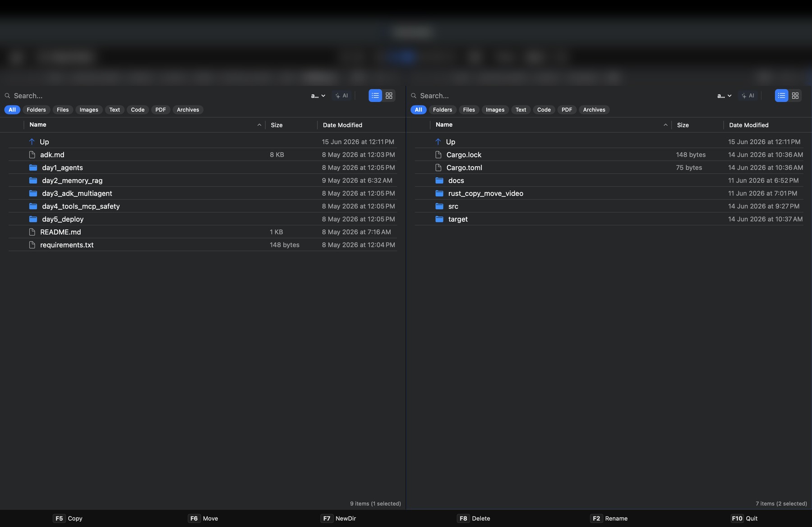Open sort dropdown in left pane
This screenshot has height=527, width=812.
coord(318,96)
